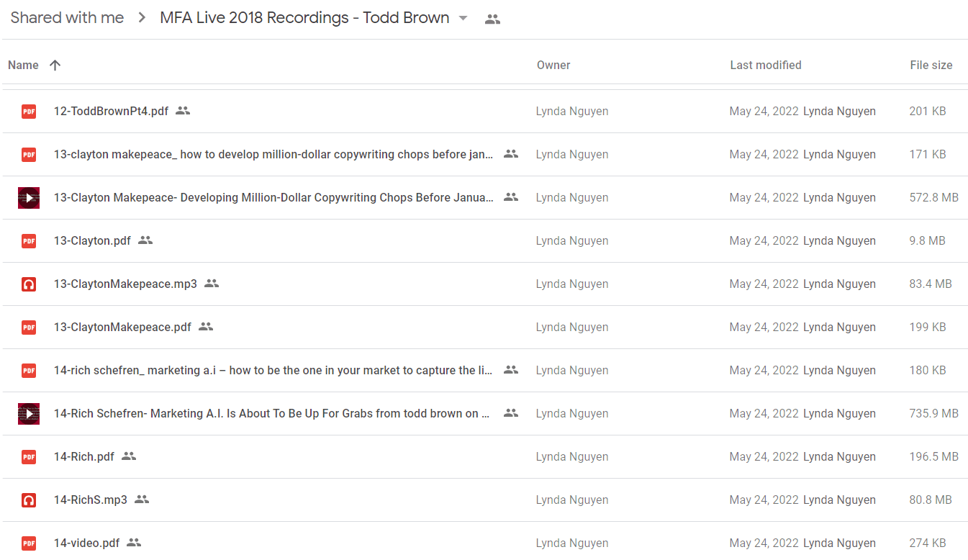The width and height of the screenshot is (968, 560).
Task: Select the file 12-ToddBrownPt4.pdf
Action: point(112,112)
